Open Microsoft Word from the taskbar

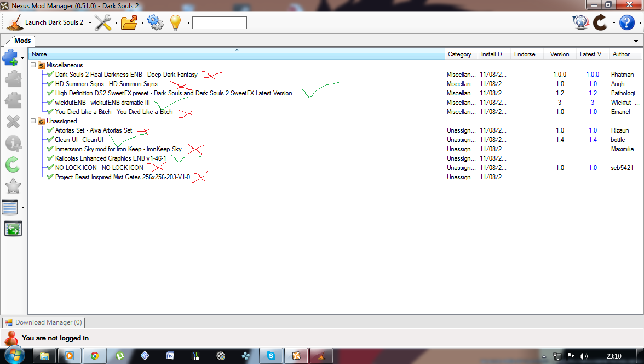point(170,356)
